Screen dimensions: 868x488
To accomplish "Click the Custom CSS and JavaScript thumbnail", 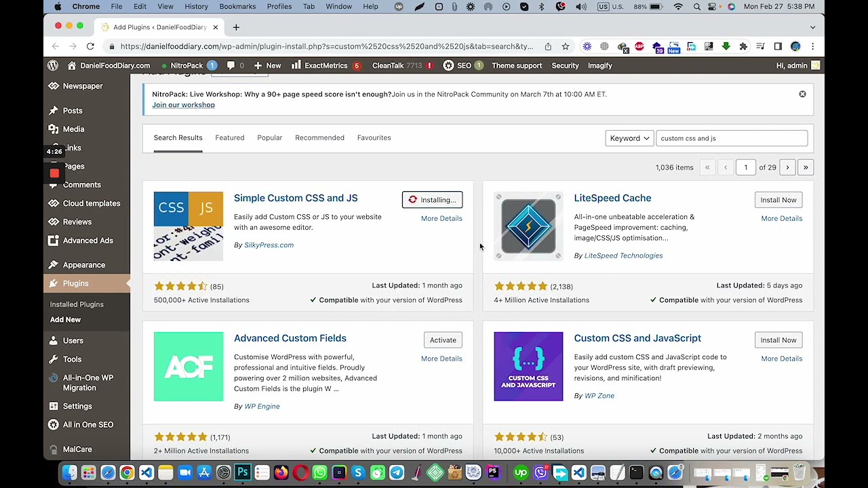I will pyautogui.click(x=528, y=367).
